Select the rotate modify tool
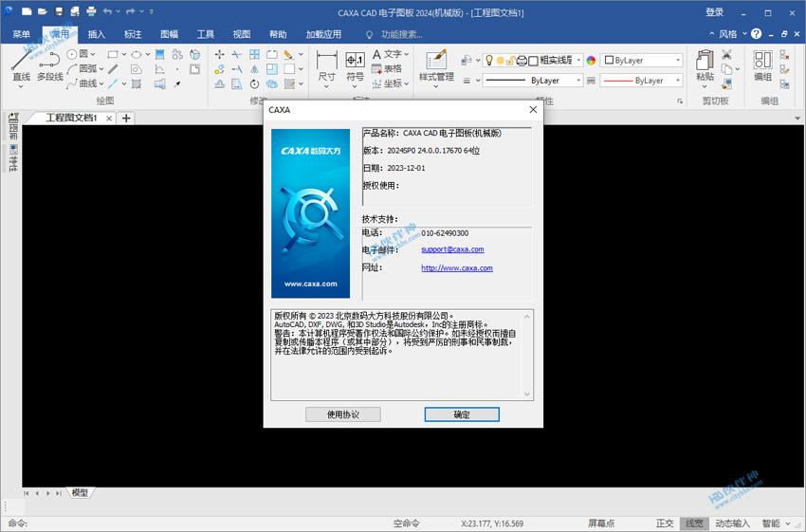Image resolution: width=806 pixels, height=532 pixels. (x=254, y=83)
